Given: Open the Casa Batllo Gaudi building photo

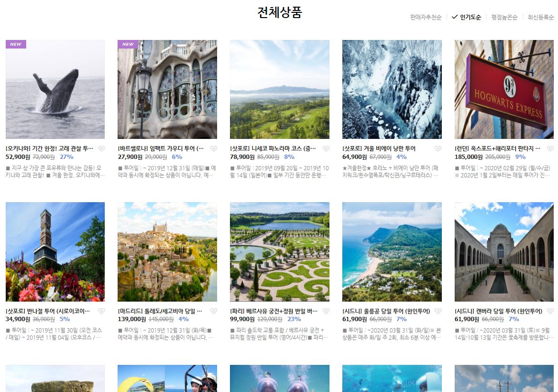Looking at the screenshot, I should [167, 89].
